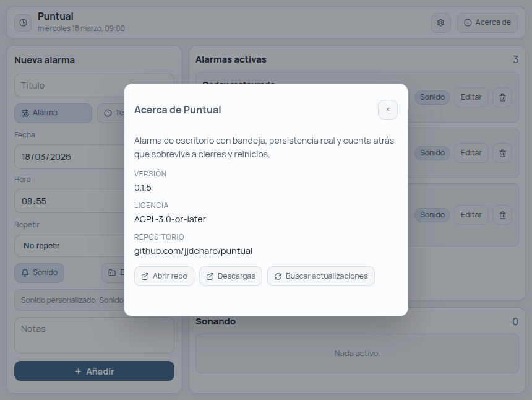Viewport: 532px width, 400px height.
Task: Toggle the Sonido badge on the first alarm
Action: [x=432, y=97]
